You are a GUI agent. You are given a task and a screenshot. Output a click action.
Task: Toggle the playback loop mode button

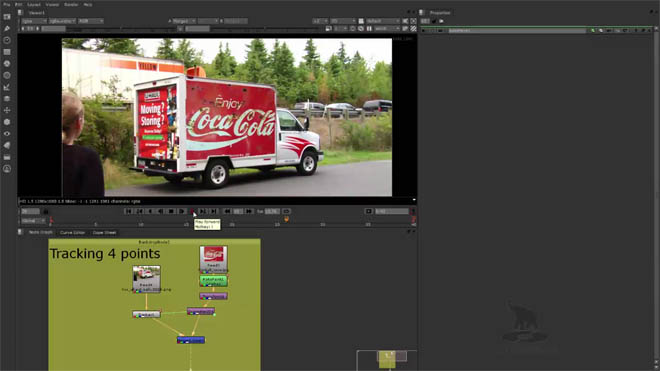coord(286,211)
